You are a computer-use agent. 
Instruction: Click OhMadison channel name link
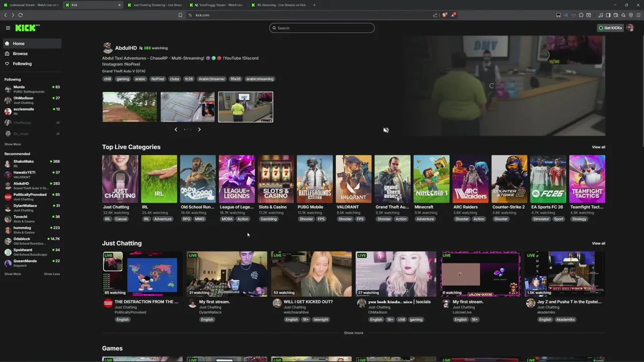[378, 312]
